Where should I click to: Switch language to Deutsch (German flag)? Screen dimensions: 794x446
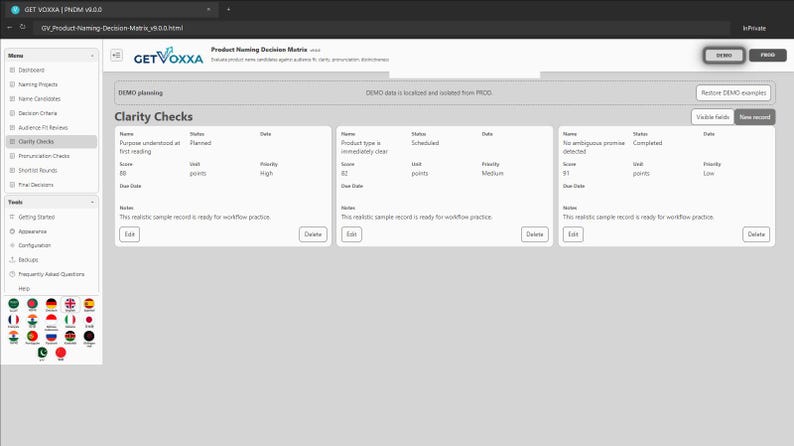click(x=51, y=304)
